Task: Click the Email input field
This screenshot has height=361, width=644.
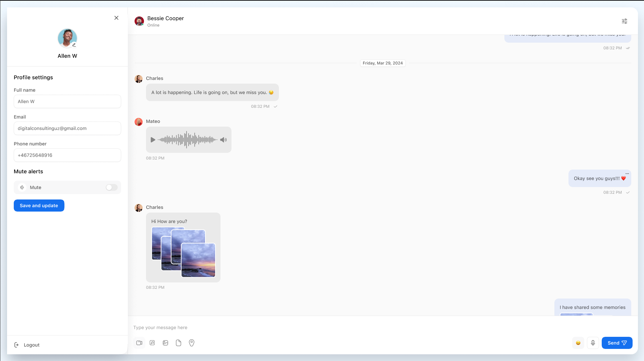Action: point(67,128)
